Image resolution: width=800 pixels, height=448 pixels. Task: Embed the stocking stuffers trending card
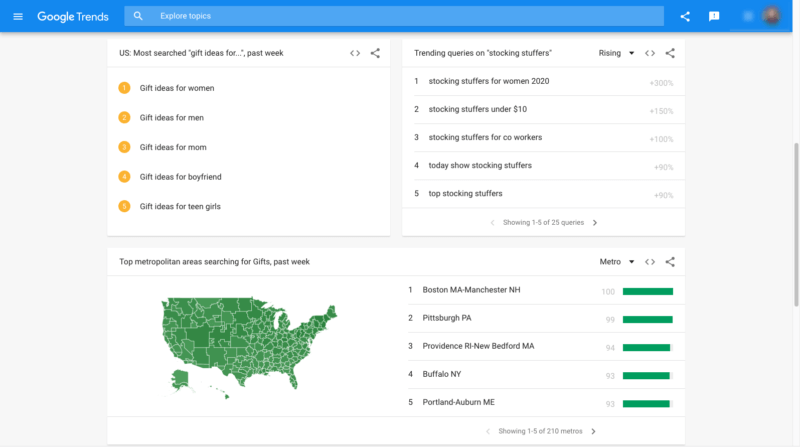pos(650,53)
